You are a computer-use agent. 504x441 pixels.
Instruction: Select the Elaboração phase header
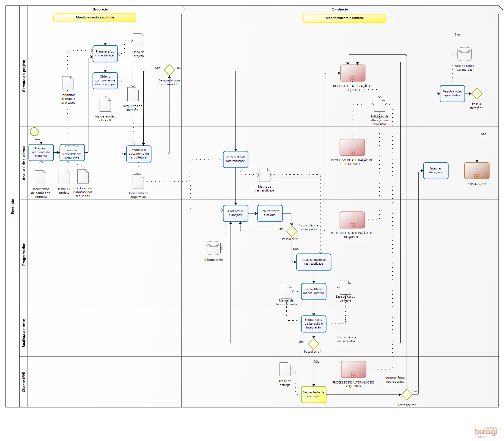(x=100, y=9)
